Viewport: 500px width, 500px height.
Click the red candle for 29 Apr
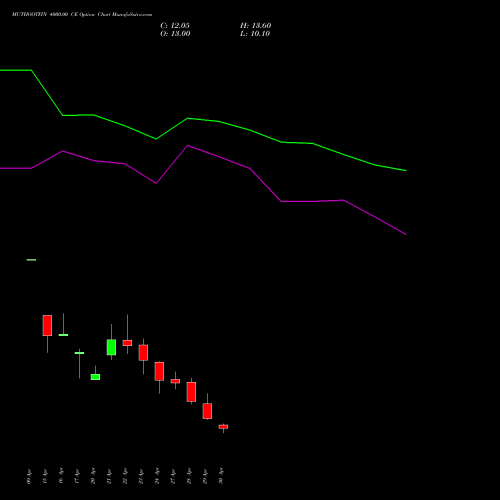(207, 411)
